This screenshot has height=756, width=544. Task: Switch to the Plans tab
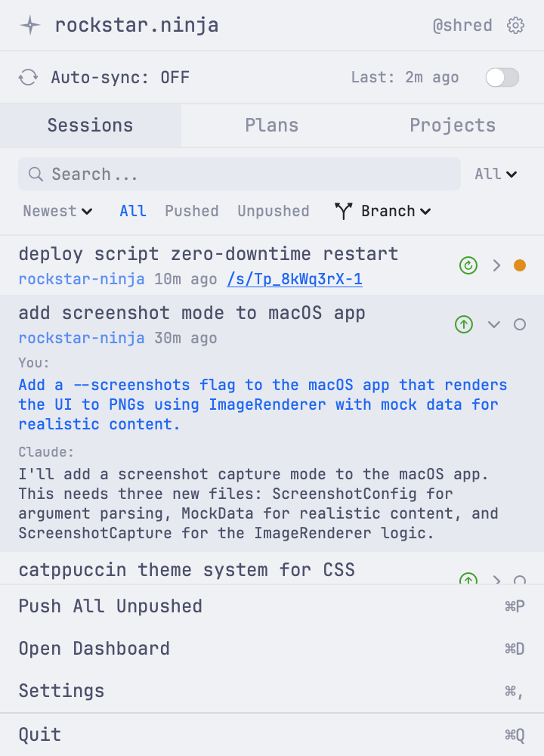(271, 125)
